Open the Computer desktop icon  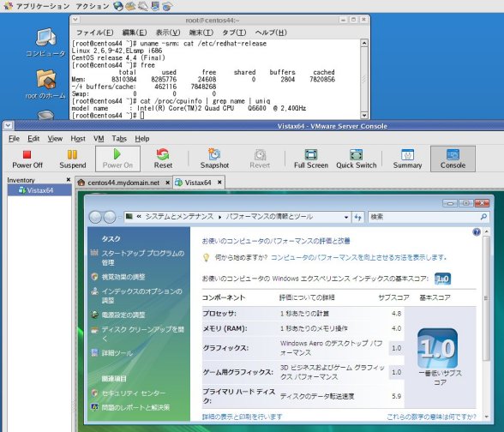coord(45,43)
